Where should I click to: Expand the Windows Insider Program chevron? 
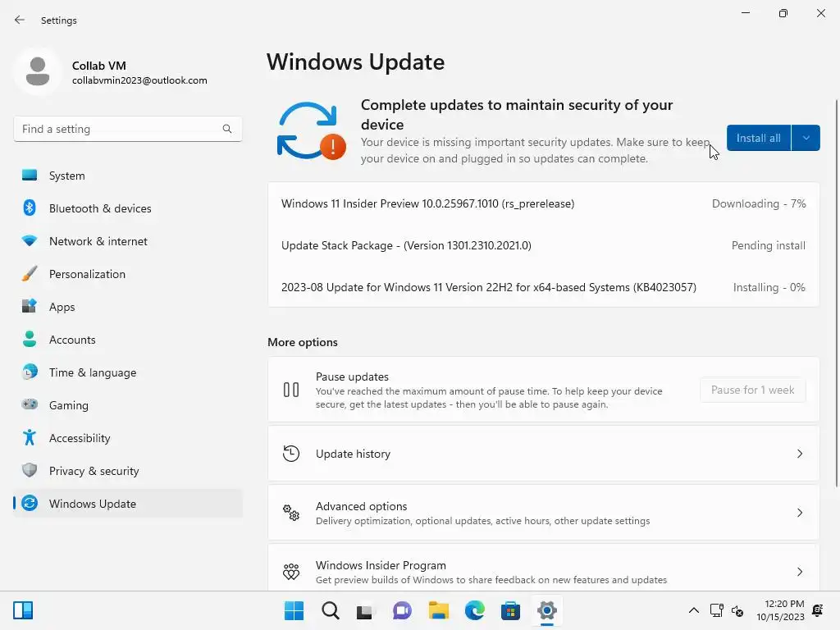799,572
